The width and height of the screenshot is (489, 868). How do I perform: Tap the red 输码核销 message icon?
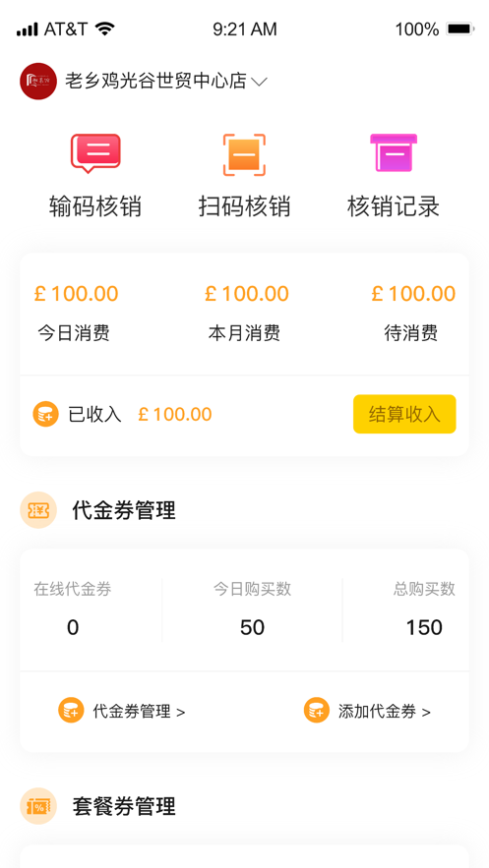(x=95, y=153)
